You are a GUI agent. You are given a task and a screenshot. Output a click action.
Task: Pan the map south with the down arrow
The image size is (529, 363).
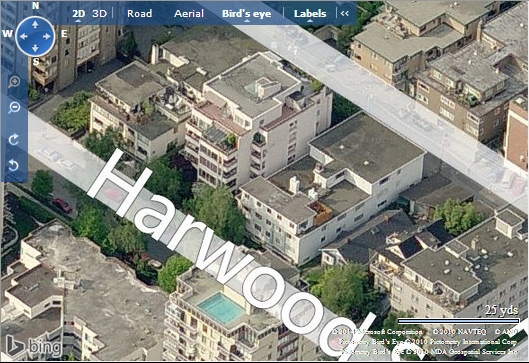point(35,49)
